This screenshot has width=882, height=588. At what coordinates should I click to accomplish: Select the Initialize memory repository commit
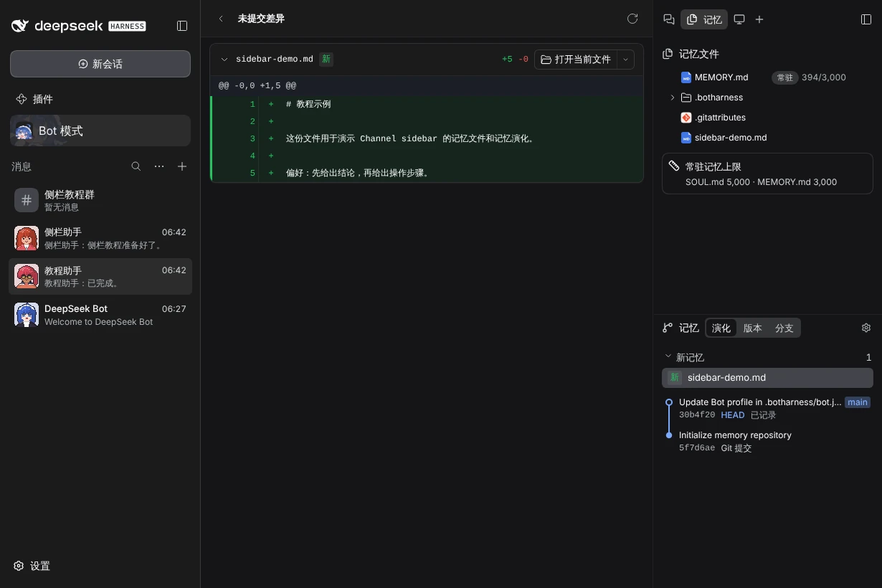pos(767,441)
